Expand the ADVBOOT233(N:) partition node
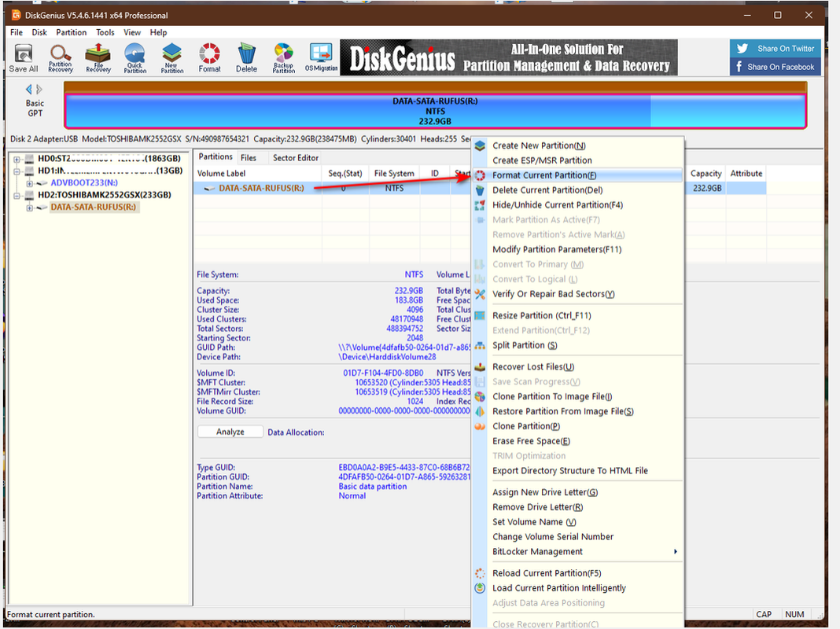Image resolution: width=840 pixels, height=629 pixels. [x=29, y=183]
